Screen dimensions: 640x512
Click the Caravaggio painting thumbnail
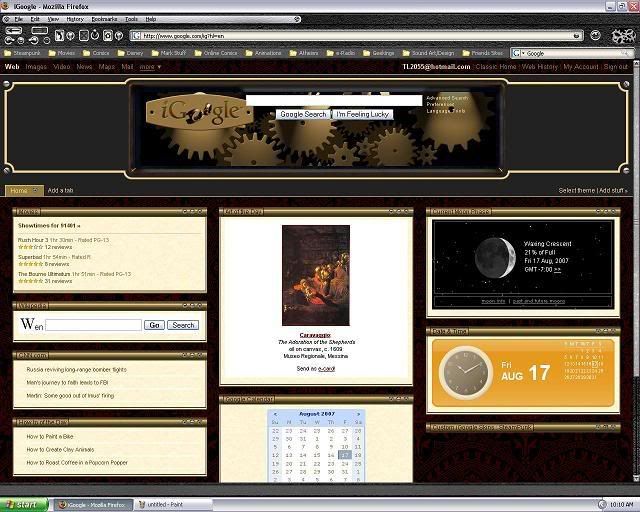[316, 275]
